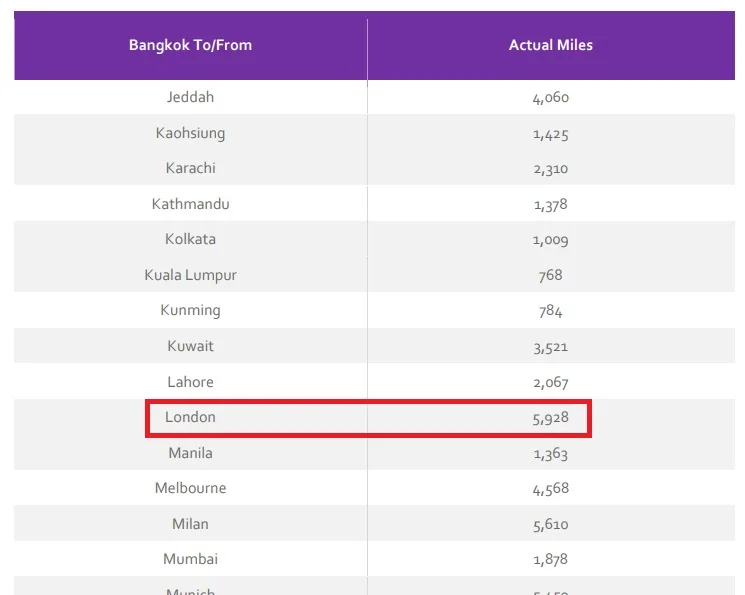The width and height of the screenshot is (745, 595).
Task: Click the Actual Miles column header
Action: [551, 45]
